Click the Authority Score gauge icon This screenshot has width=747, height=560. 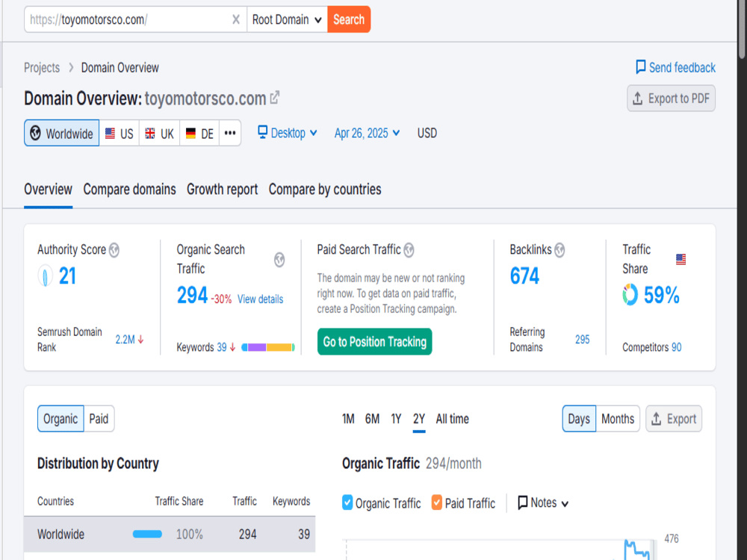pos(46,276)
